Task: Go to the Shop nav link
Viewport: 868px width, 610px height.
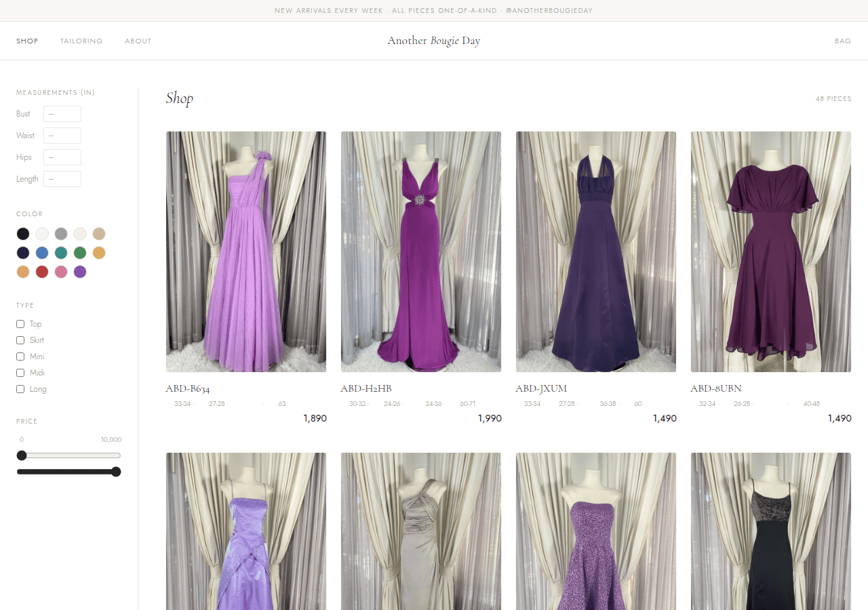Action: tap(27, 41)
